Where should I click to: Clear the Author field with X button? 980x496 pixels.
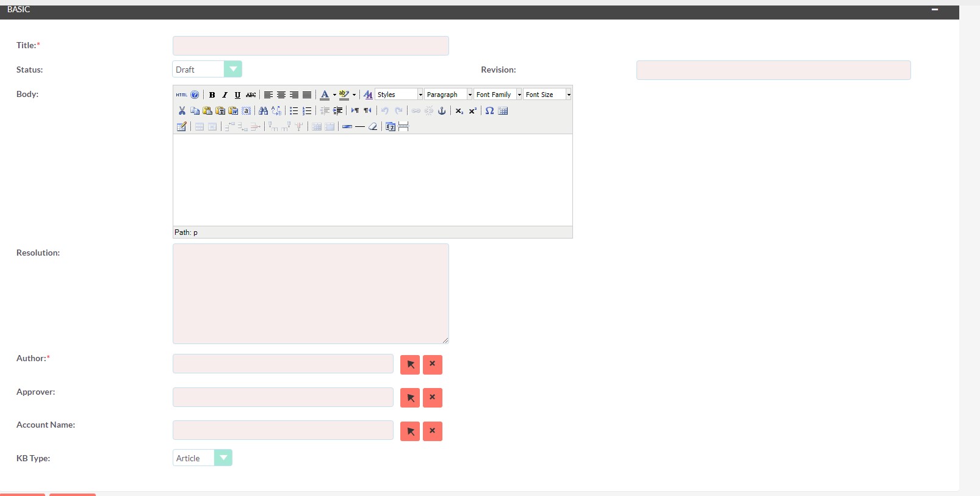coord(433,364)
